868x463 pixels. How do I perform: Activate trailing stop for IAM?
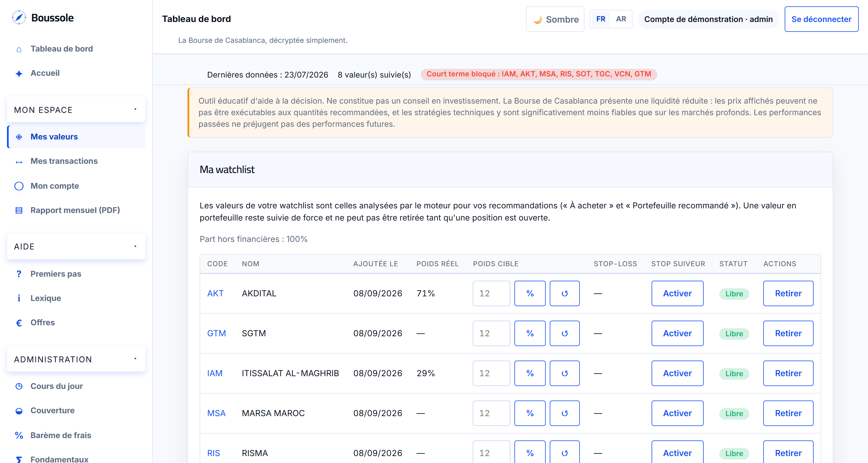(x=677, y=373)
